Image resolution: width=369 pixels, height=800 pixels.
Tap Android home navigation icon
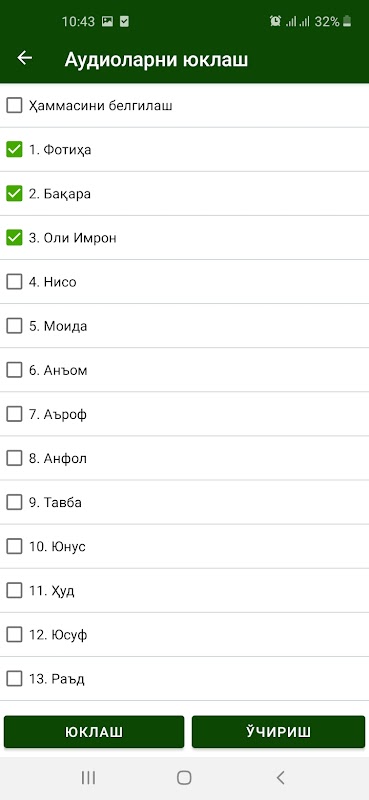[184, 778]
